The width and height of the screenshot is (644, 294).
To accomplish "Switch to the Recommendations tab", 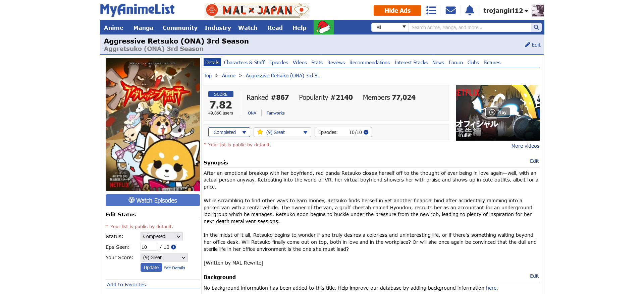I will pyautogui.click(x=370, y=63).
